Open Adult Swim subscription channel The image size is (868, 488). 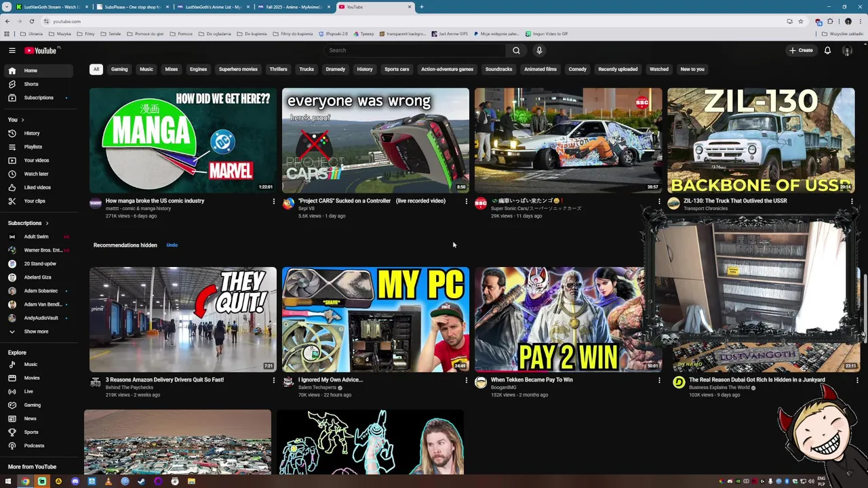[39, 237]
